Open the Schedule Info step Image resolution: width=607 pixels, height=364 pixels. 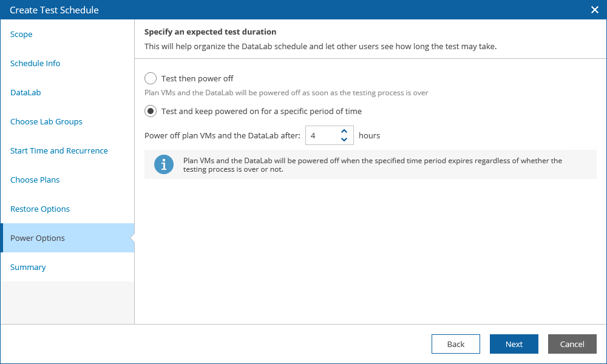[x=35, y=63]
